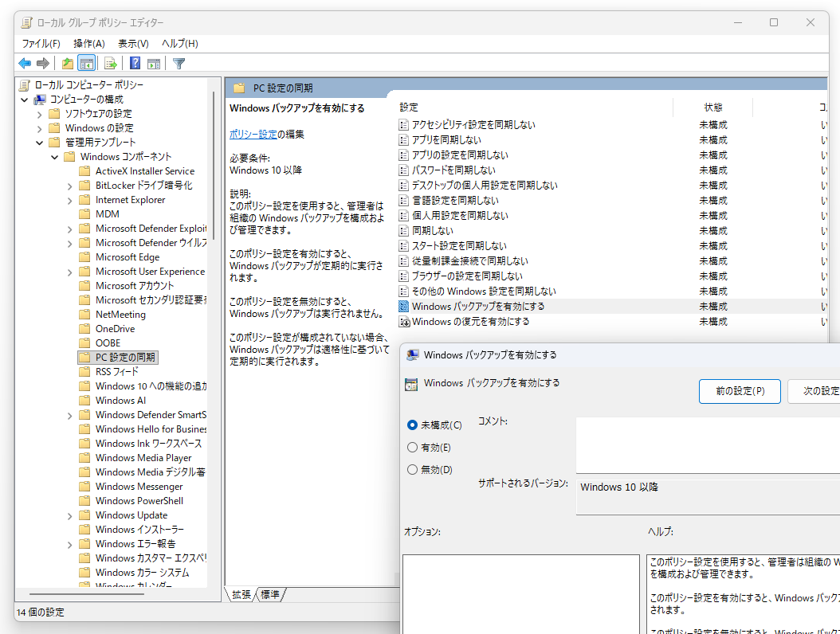Image resolution: width=840 pixels, height=634 pixels.
Task: Click inside the コメント text field
Action: pyautogui.click(x=708, y=445)
